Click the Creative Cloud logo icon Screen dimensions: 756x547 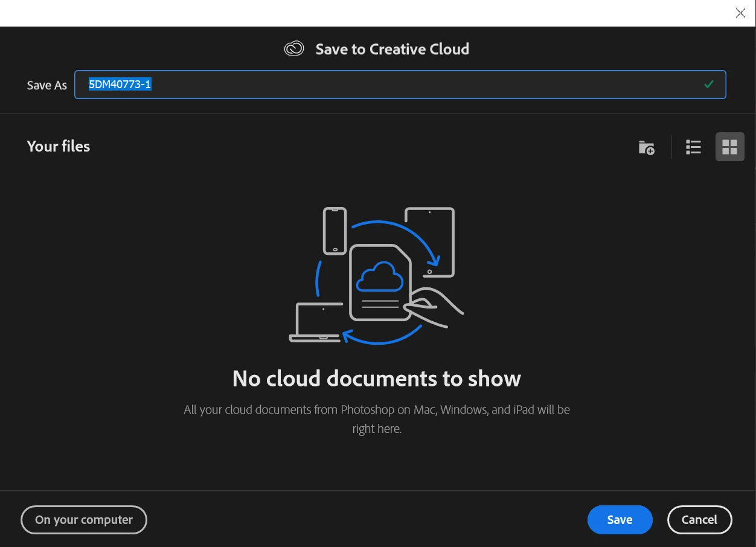[x=294, y=49]
